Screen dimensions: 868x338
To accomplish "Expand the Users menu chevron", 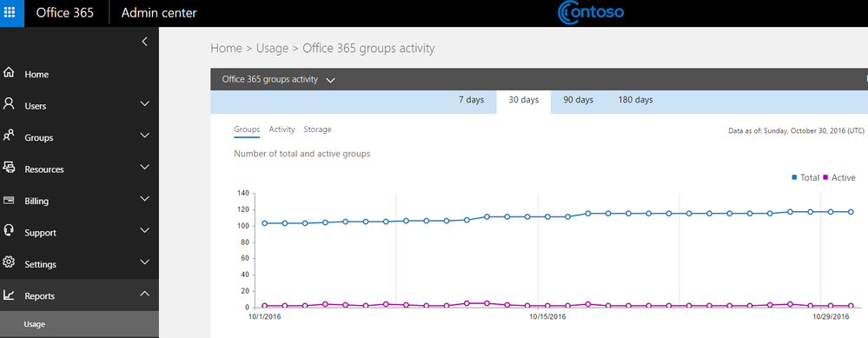I will pos(144,104).
